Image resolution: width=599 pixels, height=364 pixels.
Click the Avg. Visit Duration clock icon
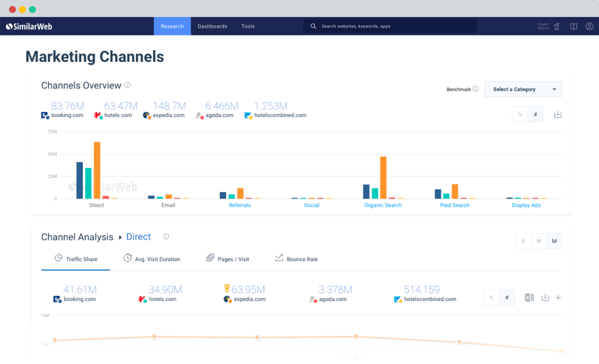tap(128, 258)
